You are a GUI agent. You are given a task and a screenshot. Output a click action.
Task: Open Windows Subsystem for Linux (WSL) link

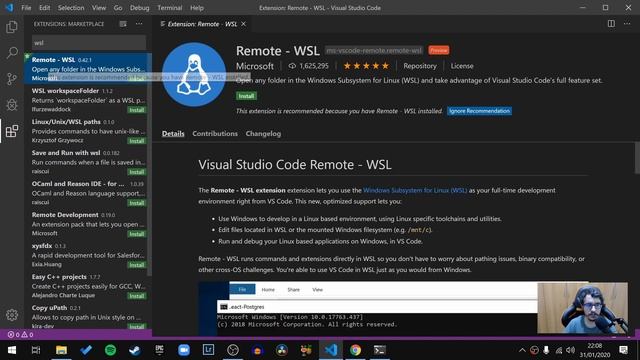[x=415, y=190]
